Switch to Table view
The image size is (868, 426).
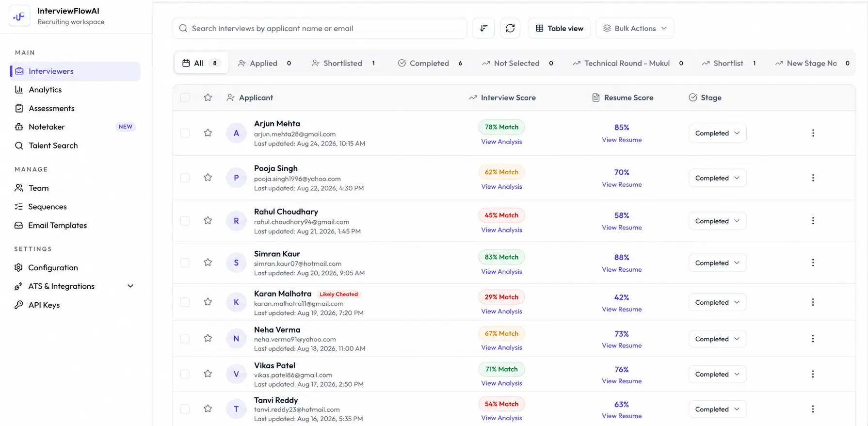[x=559, y=28]
